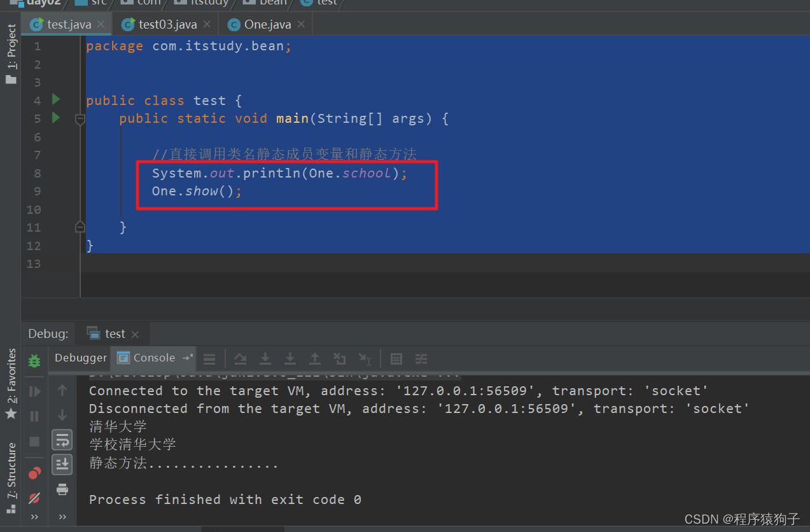Click the Step Over debugger icon
The height and width of the screenshot is (532, 810).
coord(240,358)
